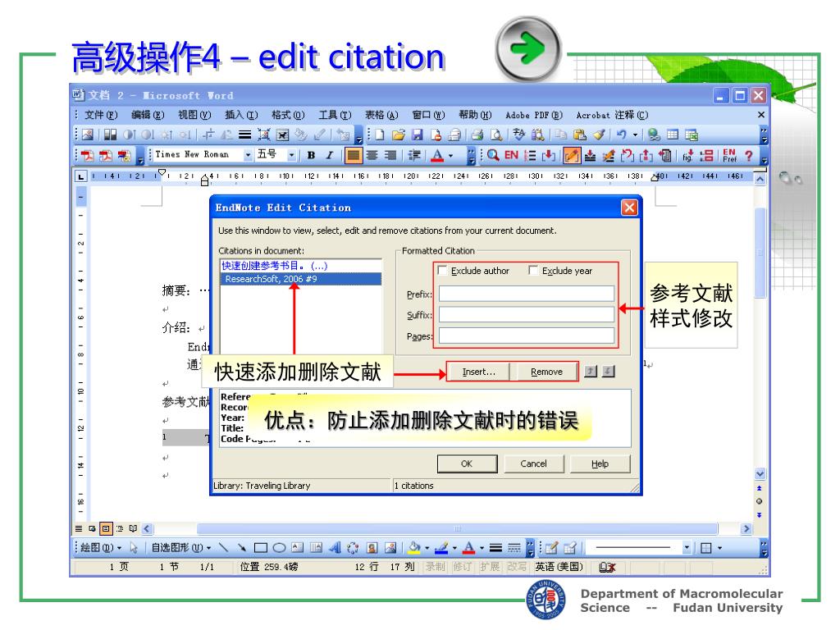This screenshot has height=630, width=840.
Task: Click the Undo arrow icon
Action: (621, 135)
